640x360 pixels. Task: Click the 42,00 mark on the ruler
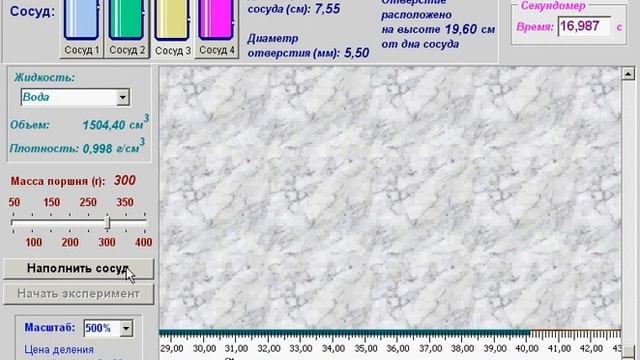[x=591, y=349]
